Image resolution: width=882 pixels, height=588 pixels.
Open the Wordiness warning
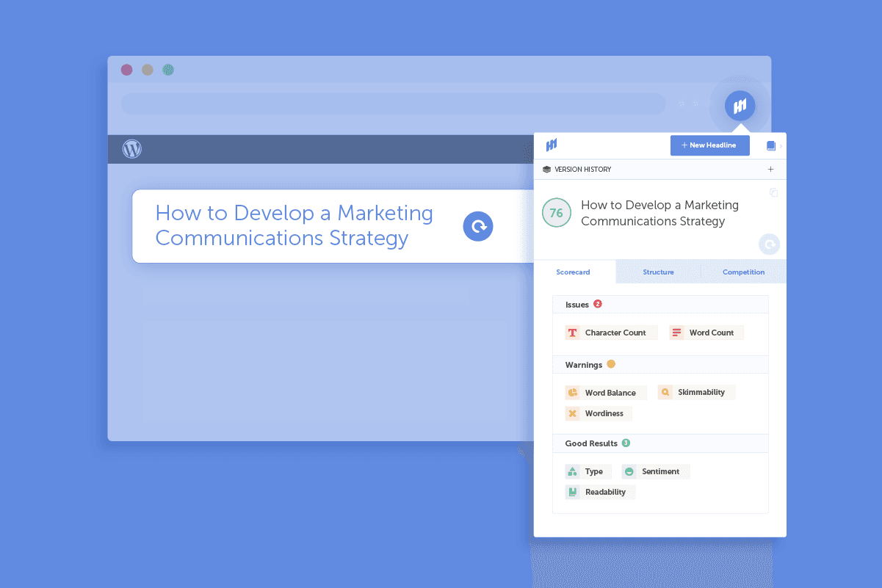point(599,413)
